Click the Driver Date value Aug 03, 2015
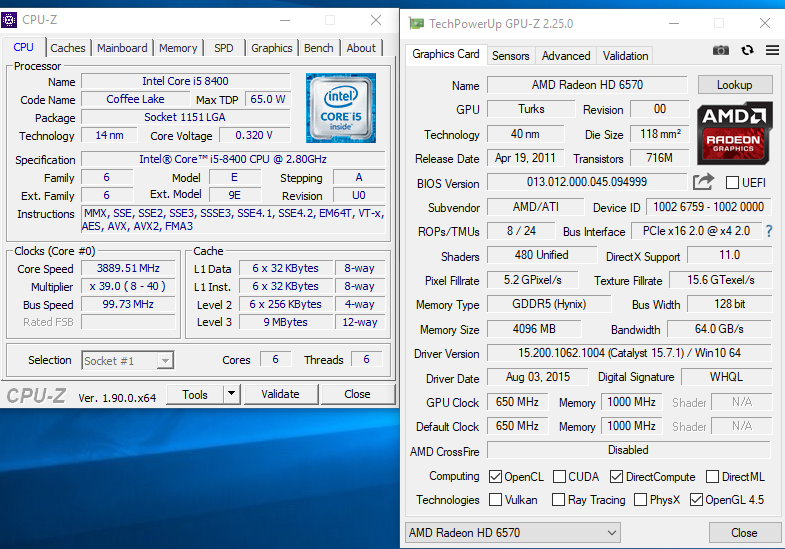Screen dimensions: 785x549 click(538, 377)
